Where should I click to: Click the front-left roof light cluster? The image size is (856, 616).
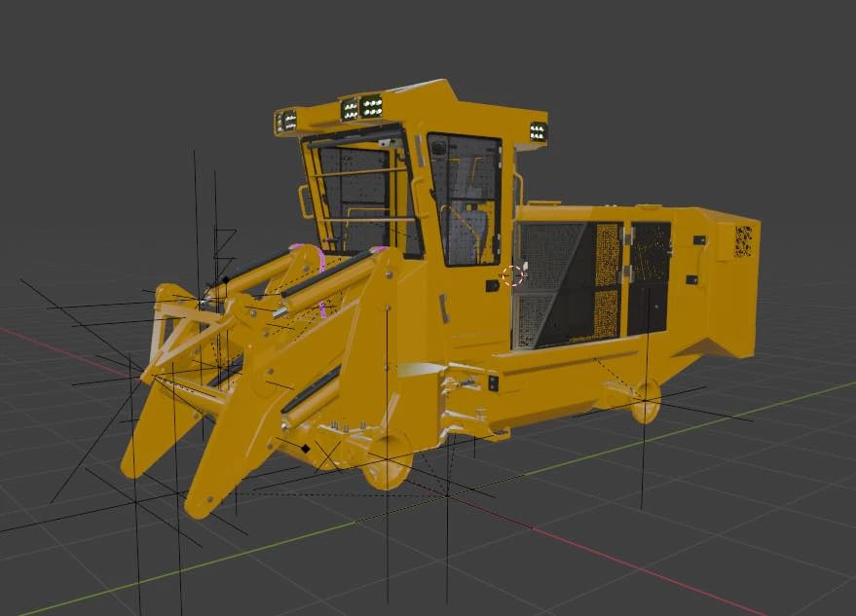286,121
